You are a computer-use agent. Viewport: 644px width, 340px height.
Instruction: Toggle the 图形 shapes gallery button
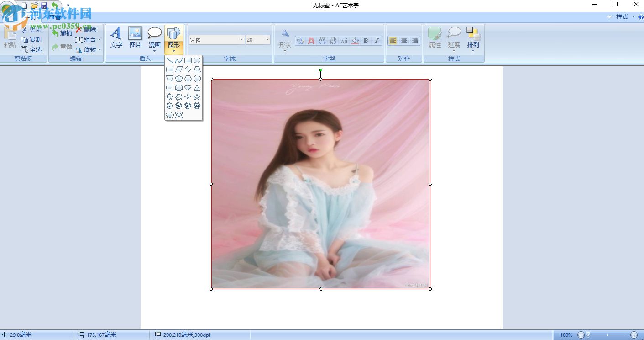click(174, 39)
